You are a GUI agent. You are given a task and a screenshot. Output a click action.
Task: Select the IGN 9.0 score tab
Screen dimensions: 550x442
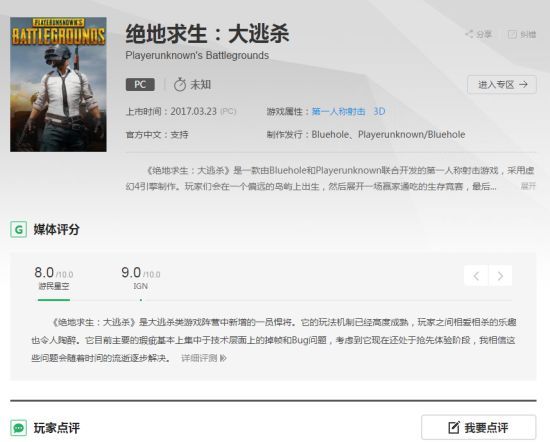tap(141, 278)
